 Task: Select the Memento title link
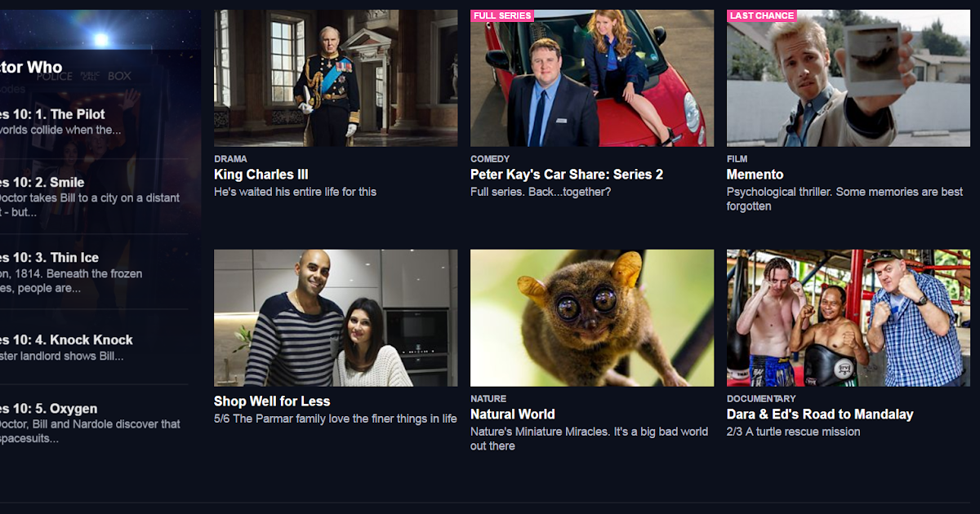pos(755,175)
